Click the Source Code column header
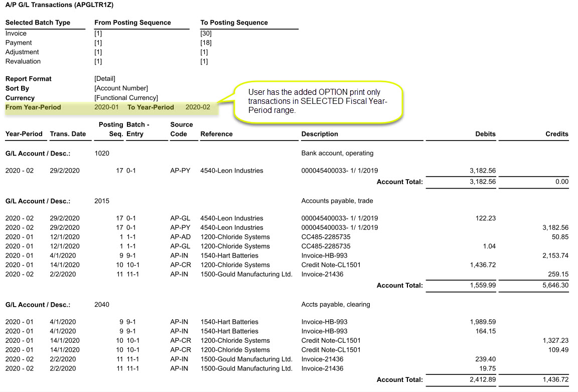 click(x=181, y=129)
